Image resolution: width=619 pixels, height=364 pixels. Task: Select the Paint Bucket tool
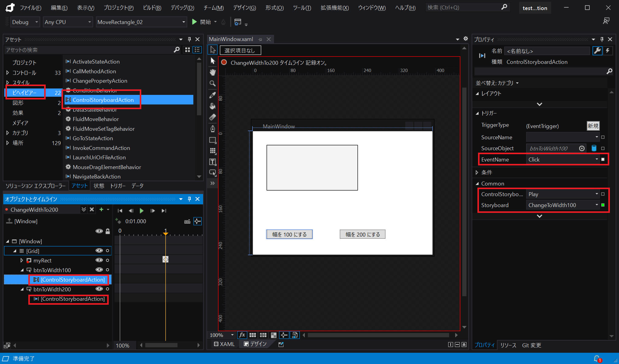(213, 106)
